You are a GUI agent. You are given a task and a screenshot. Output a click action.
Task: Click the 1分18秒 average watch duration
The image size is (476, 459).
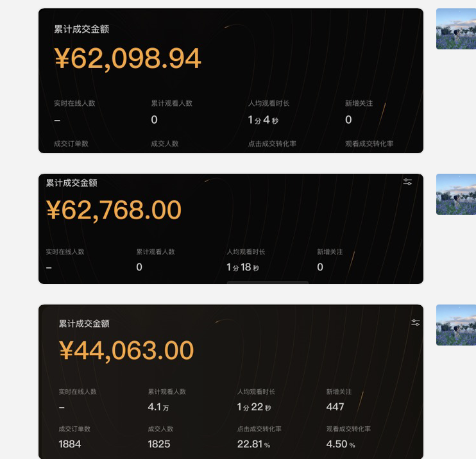(x=242, y=267)
